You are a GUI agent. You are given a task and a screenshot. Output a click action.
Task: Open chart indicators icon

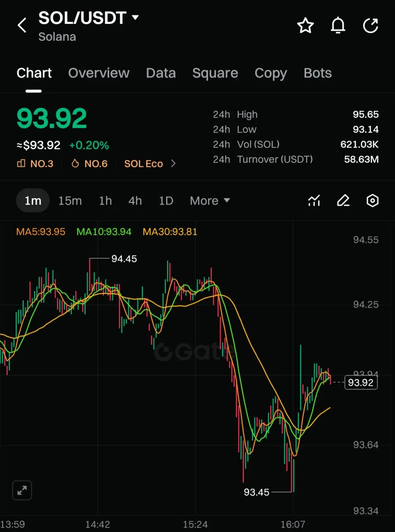pyautogui.click(x=314, y=201)
